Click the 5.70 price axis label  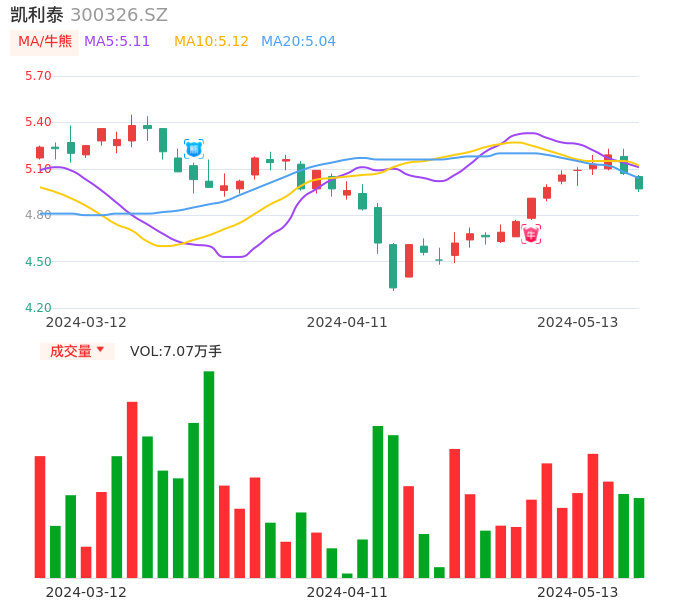pyautogui.click(x=38, y=76)
